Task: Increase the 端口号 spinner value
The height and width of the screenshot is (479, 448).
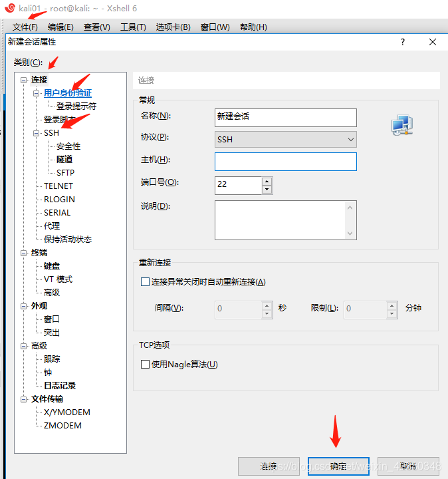Action: point(267,182)
